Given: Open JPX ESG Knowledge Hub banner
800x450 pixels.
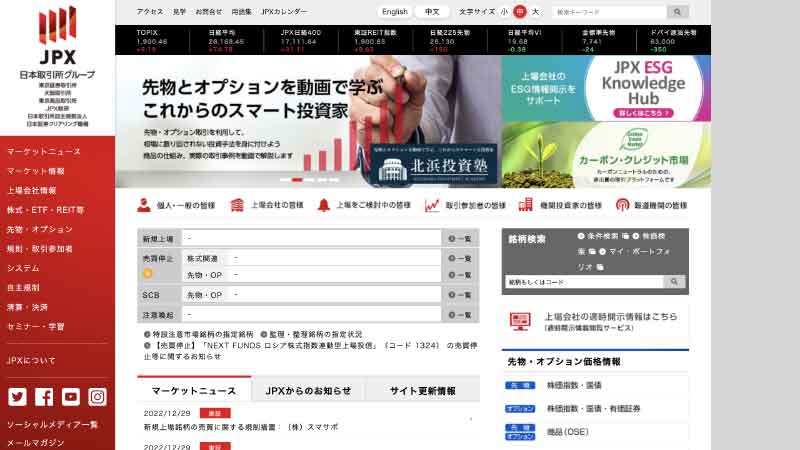Looking at the screenshot, I should (x=606, y=88).
